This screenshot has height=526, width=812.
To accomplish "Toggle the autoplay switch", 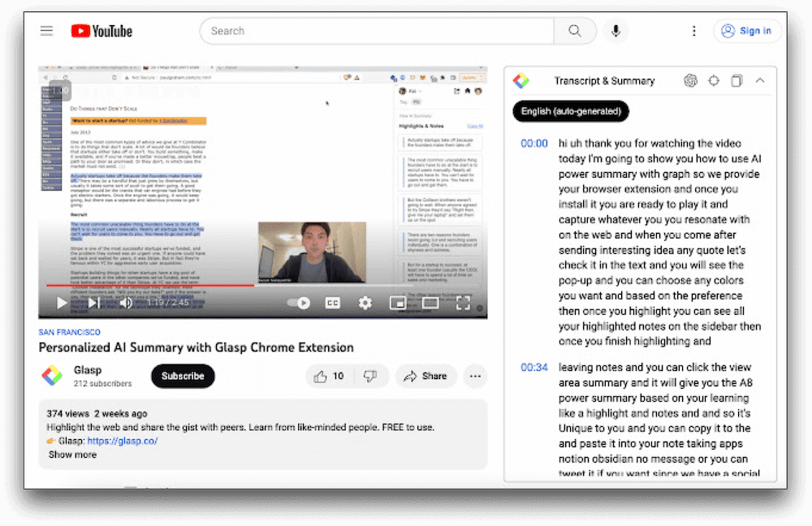I will click(x=299, y=303).
